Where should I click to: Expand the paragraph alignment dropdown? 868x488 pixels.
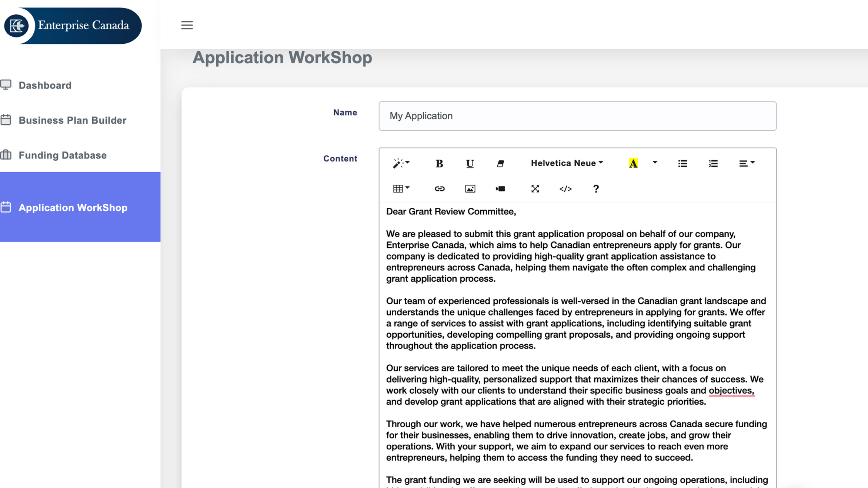pos(747,163)
